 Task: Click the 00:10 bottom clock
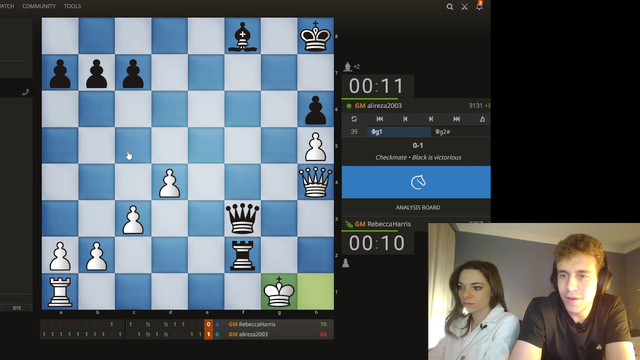[377, 243]
